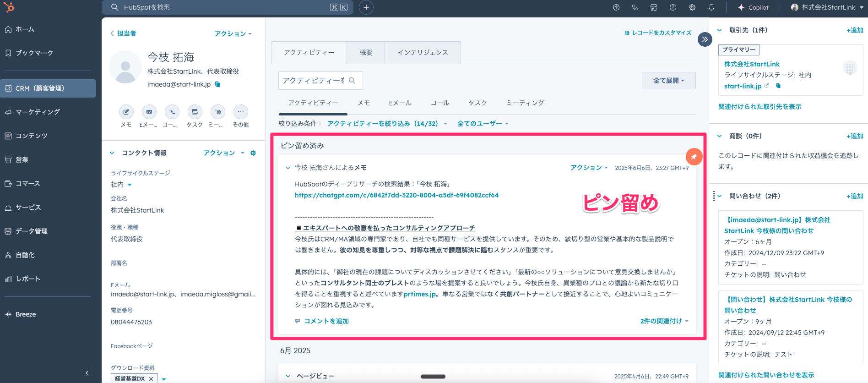Select CRM（顧客管理）in the sidebar
Viewport: 868px width, 383px height.
tap(48, 88)
